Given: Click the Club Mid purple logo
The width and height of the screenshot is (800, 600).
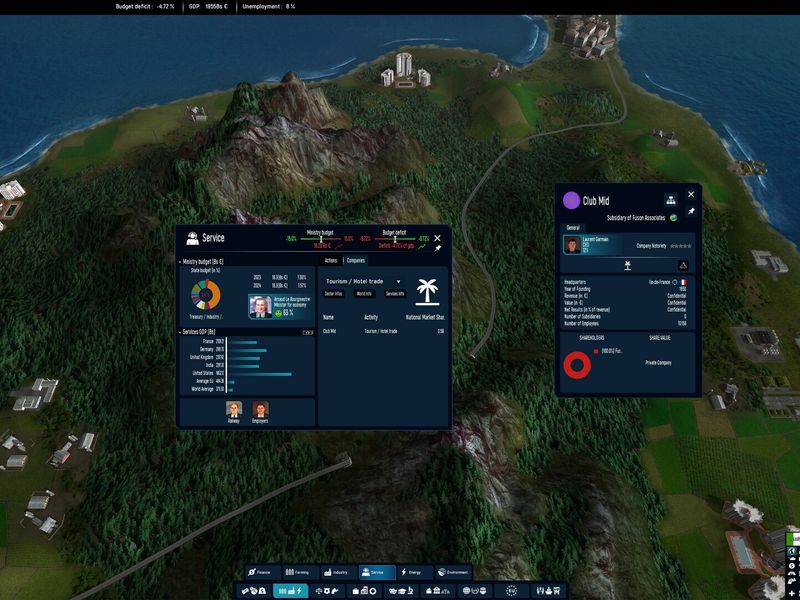Looking at the screenshot, I should pos(571,201).
